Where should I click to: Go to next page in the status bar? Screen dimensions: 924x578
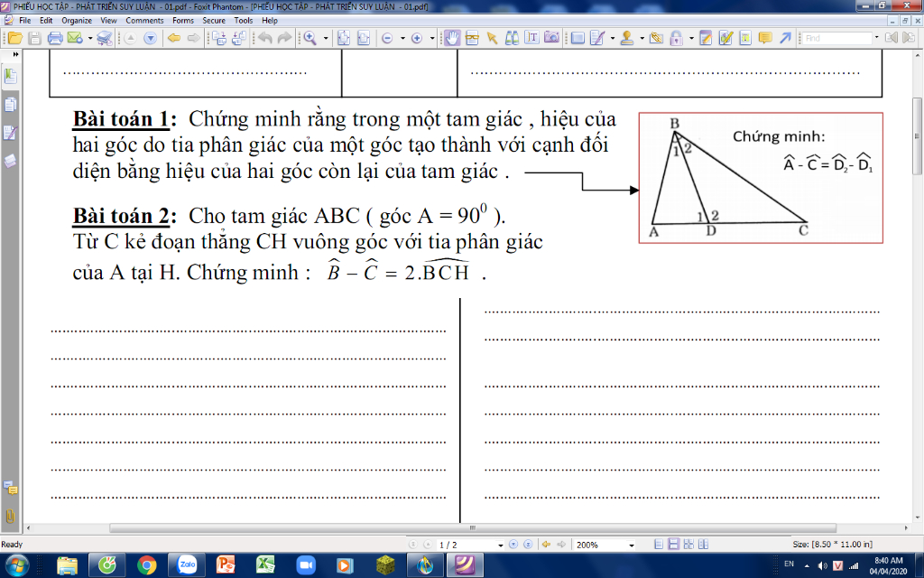[x=513, y=545]
